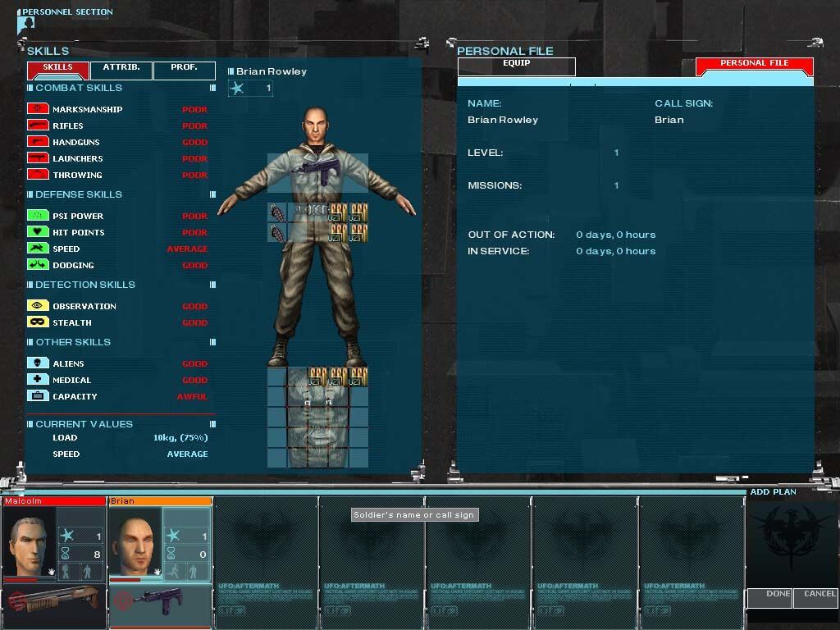
Task: Select Brian's soldier portrait
Action: (135, 541)
